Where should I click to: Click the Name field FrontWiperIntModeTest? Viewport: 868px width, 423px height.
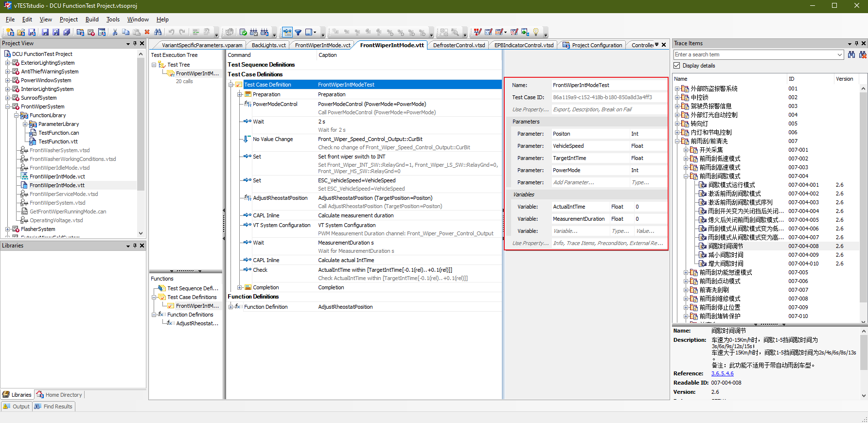[609, 85]
